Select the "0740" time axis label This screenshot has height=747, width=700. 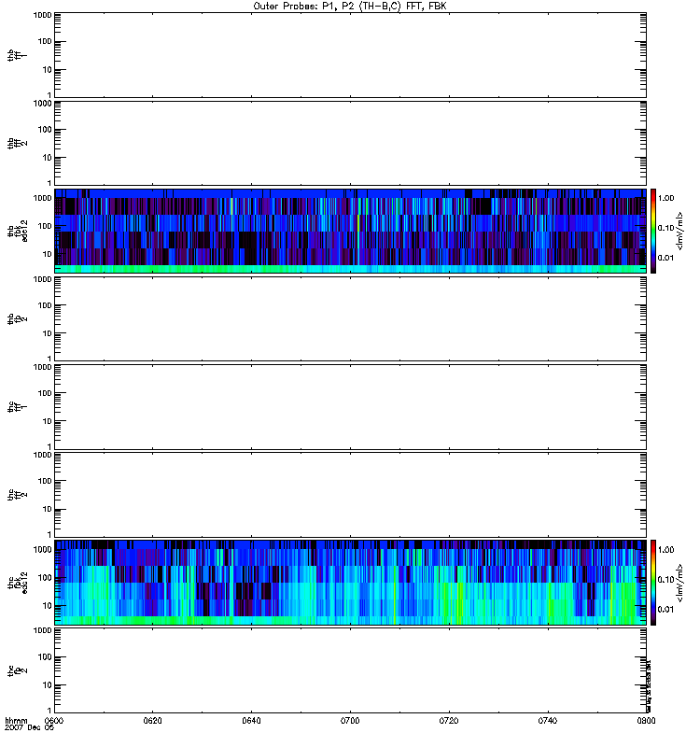[548, 720]
